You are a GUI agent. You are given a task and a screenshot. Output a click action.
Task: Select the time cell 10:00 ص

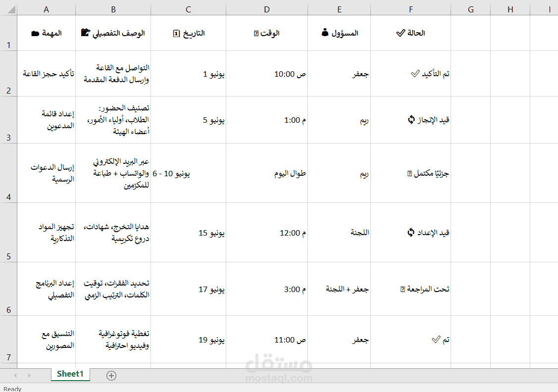(267, 73)
